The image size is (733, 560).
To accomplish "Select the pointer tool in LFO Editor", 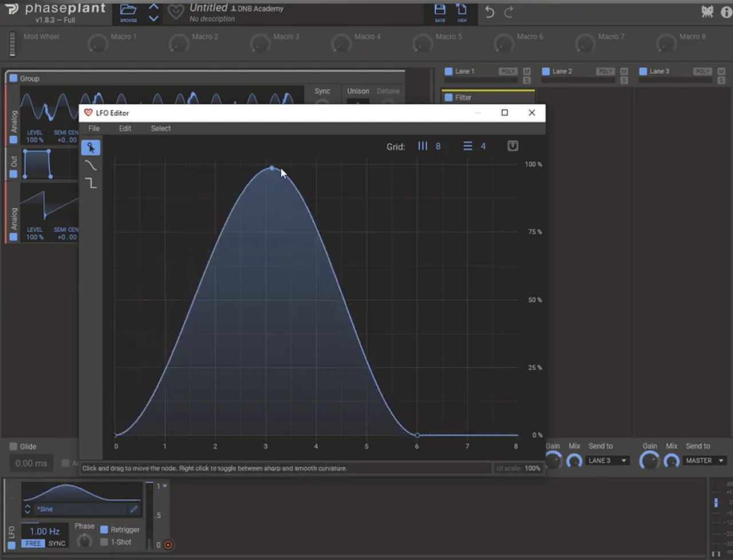I will click(x=90, y=148).
